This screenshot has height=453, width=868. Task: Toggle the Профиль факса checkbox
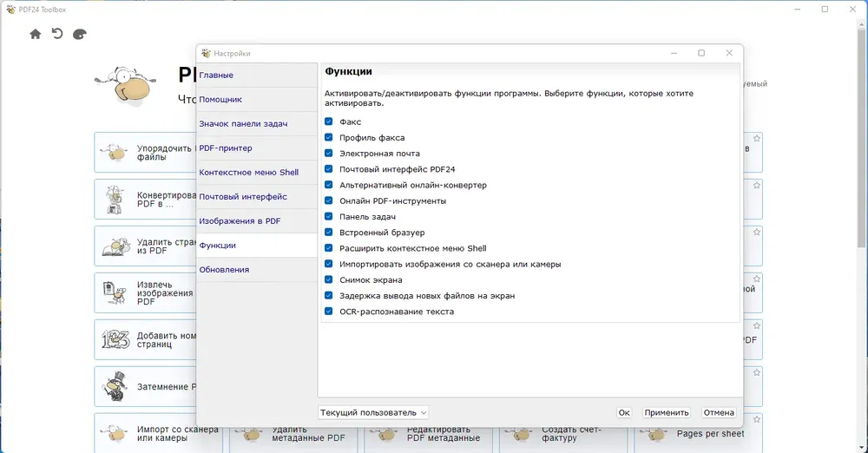click(x=329, y=137)
